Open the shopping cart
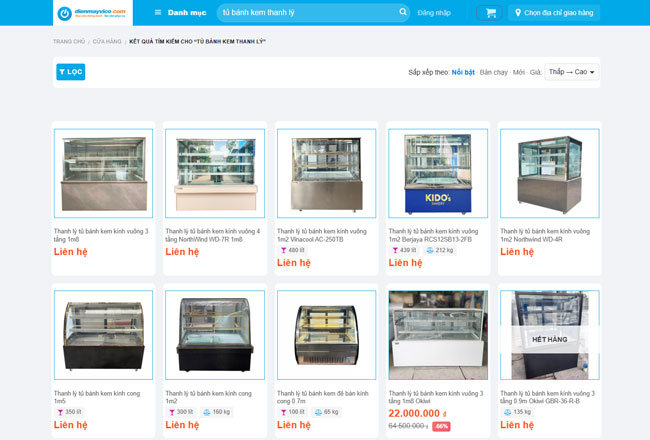This screenshot has width=650, height=440. pyautogui.click(x=490, y=13)
